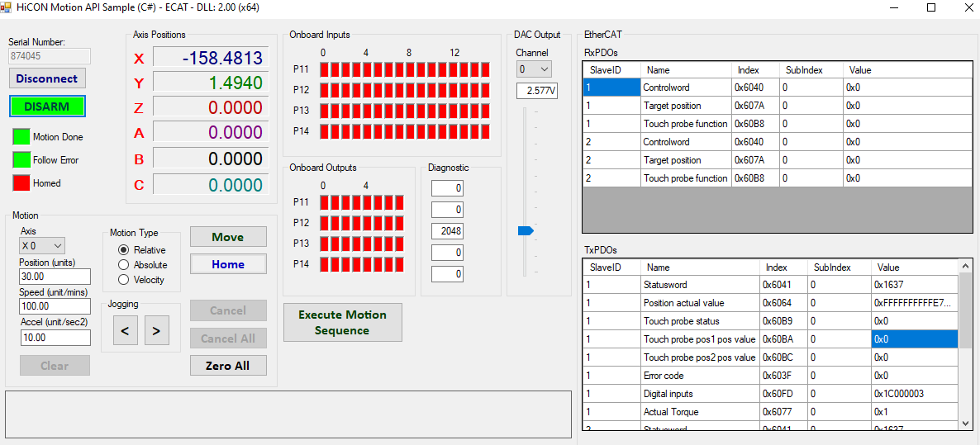Click the DAC output slider thumb
Image resolution: width=980 pixels, height=445 pixels.
[525, 231]
